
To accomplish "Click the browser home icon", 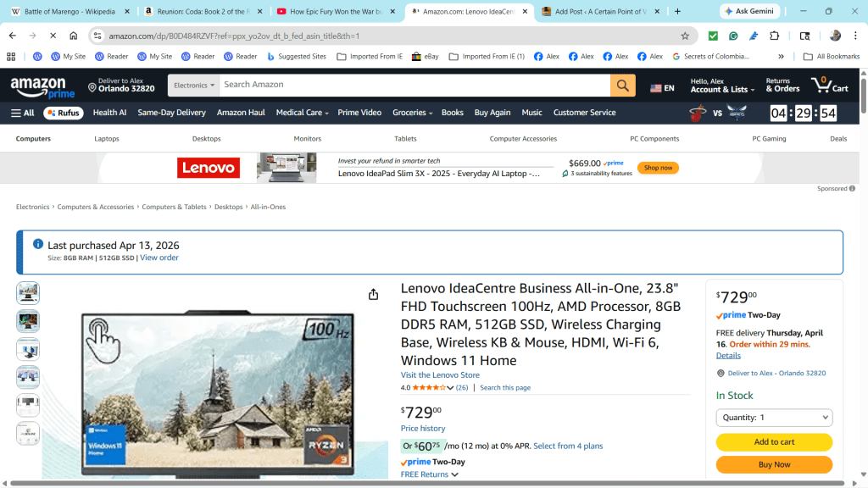I will point(74,36).
